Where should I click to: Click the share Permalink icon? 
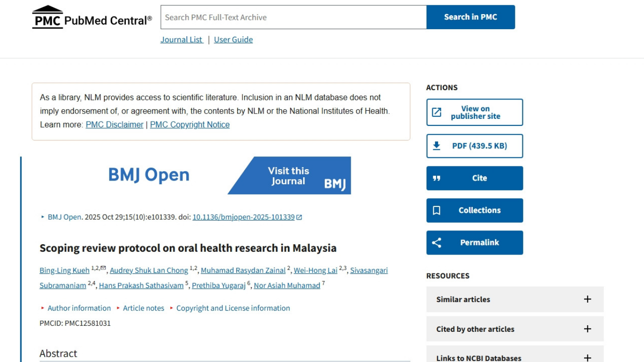437,243
